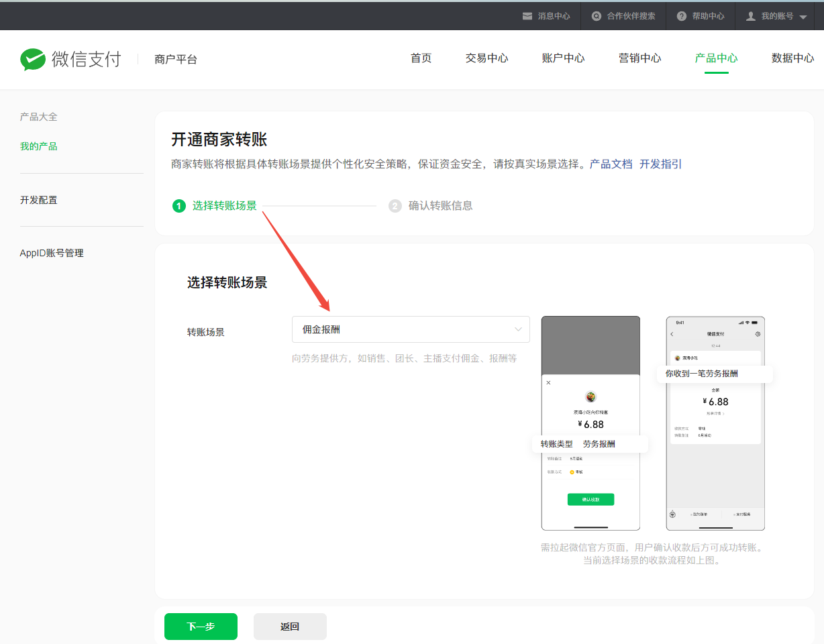Open the 产品文档 link
The height and width of the screenshot is (644, 824).
point(611,164)
